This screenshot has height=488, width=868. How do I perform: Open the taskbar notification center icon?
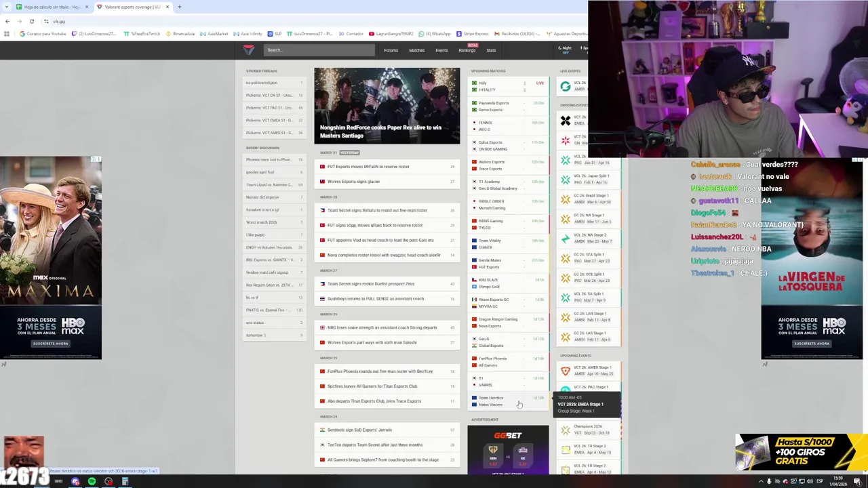[859, 481]
